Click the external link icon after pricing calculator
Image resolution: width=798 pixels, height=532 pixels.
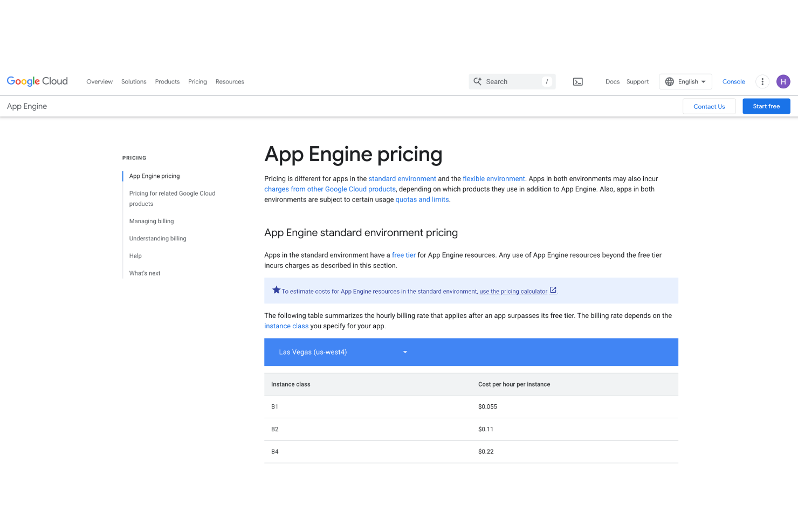click(x=553, y=291)
